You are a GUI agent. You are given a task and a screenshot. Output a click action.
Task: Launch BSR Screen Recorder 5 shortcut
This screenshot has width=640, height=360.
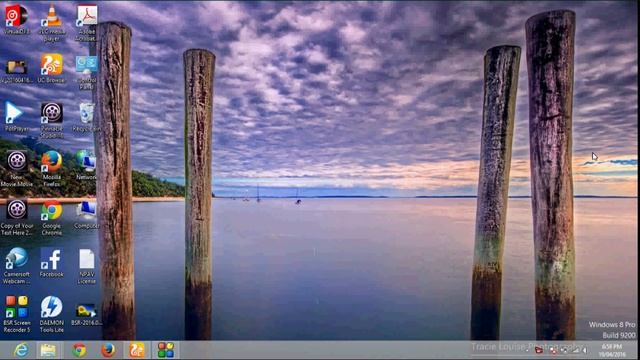tap(17, 313)
